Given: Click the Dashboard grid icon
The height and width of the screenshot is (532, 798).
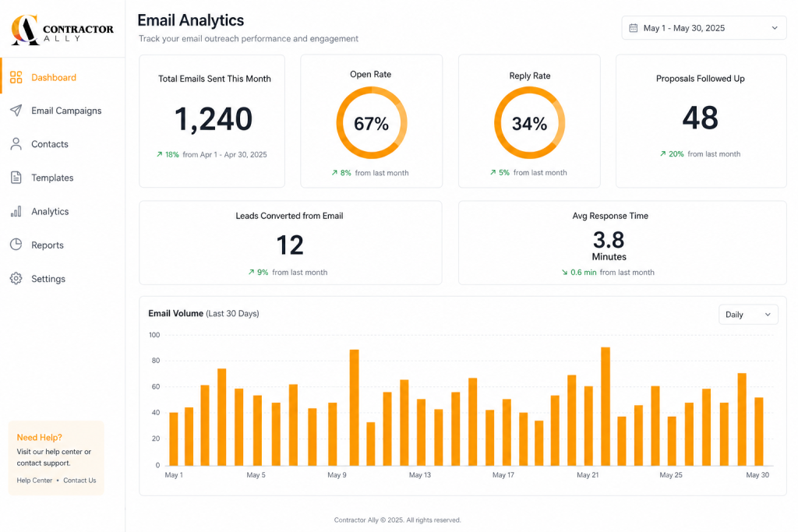Looking at the screenshot, I should 16,77.
